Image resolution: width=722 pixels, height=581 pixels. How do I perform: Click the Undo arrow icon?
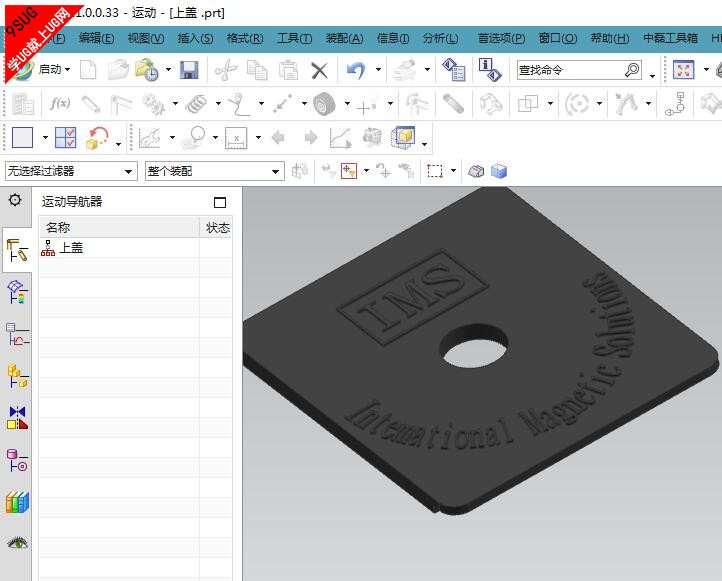(355, 70)
